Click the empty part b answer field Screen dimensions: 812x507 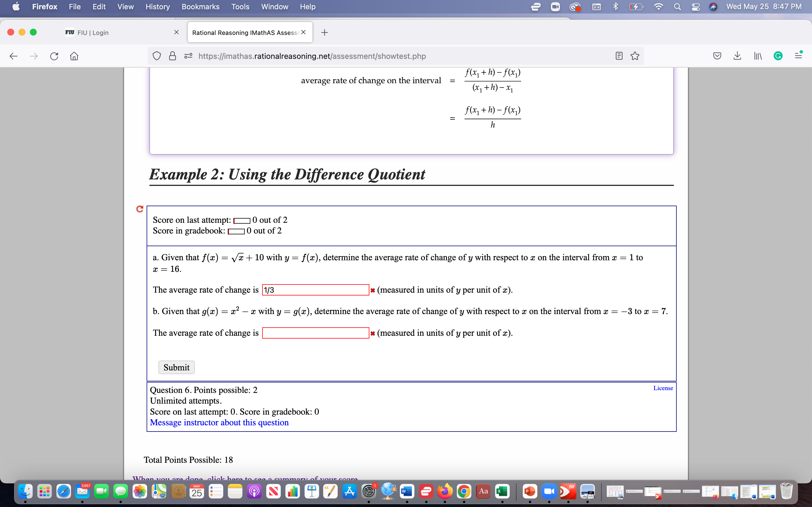315,333
